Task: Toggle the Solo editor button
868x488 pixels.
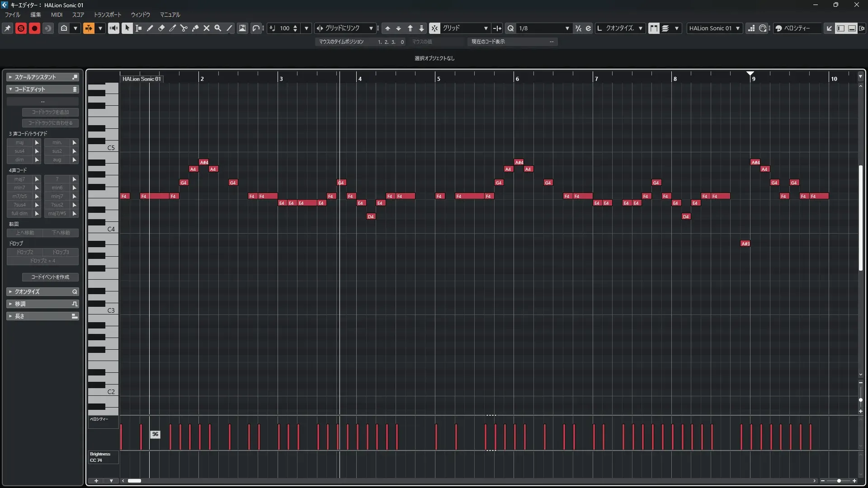Action: point(21,28)
